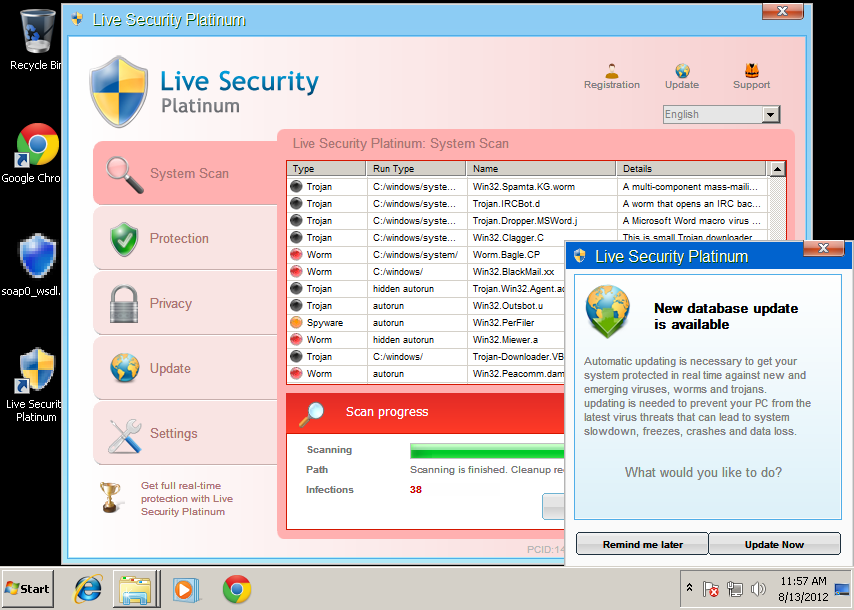Launch Chrome from taskbar
Image resolution: width=854 pixels, height=610 pixels.
tap(237, 589)
